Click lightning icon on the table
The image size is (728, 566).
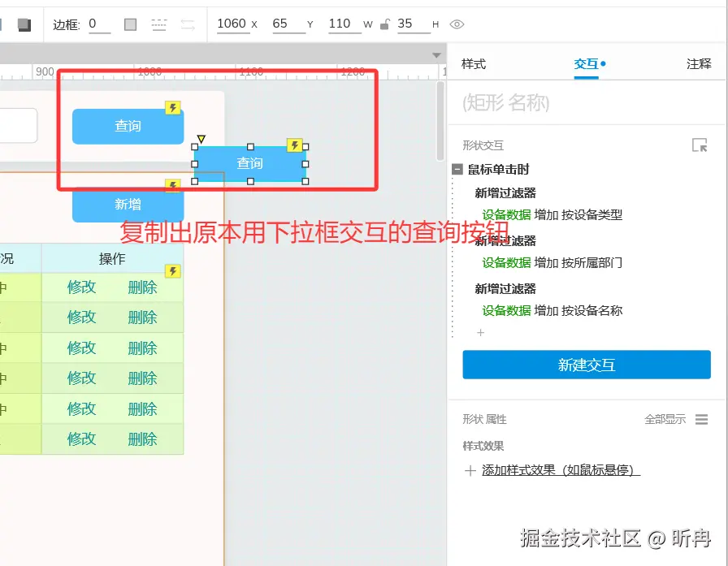click(x=173, y=271)
